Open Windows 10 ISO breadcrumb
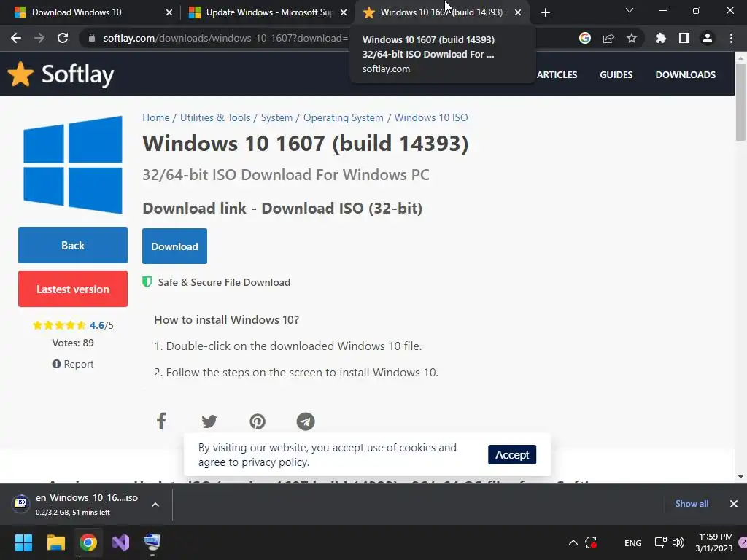The image size is (747, 560). [430, 117]
